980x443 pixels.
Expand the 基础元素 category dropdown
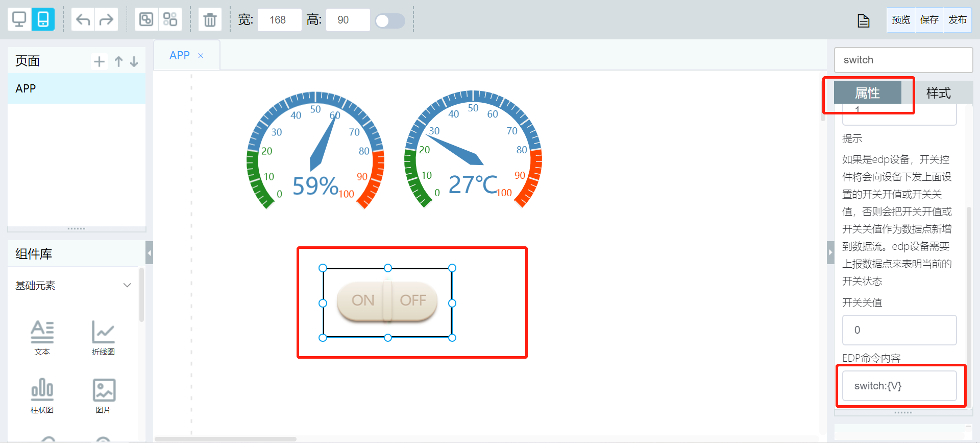point(127,285)
